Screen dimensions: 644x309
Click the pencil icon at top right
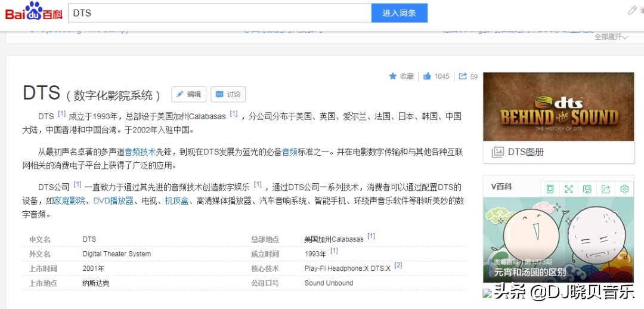click(632, 10)
